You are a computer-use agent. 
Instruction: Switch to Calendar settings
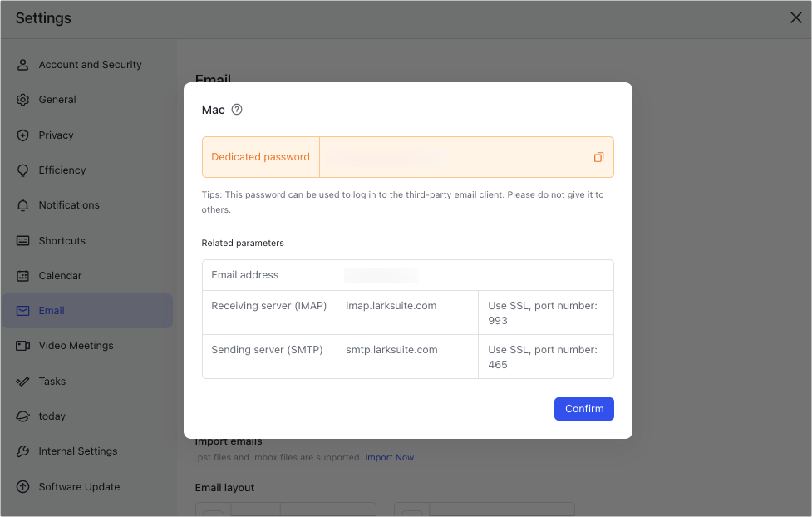tap(59, 275)
